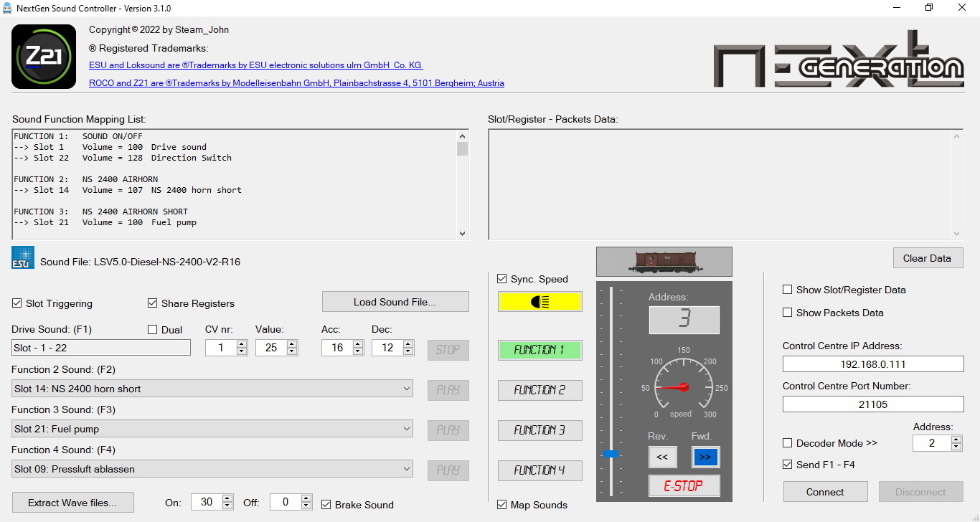Open the ESU and Loksound trademarks link
The image size is (980, 522).
tap(256, 65)
